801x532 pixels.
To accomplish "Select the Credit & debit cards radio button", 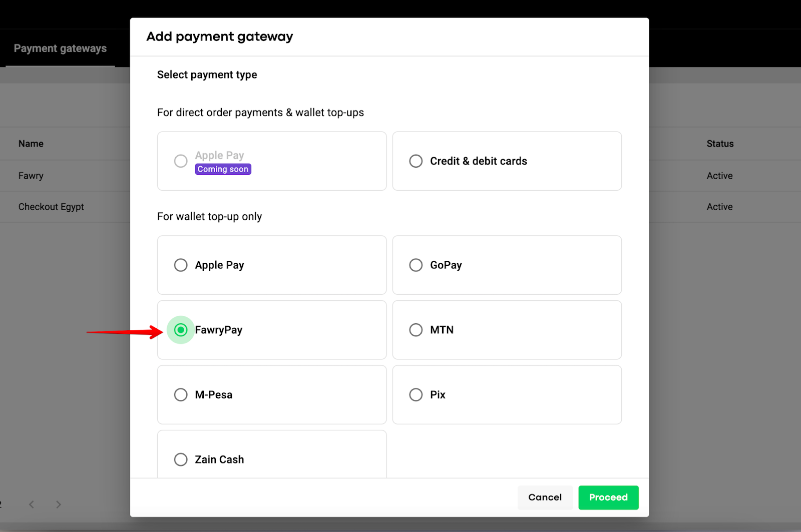I will coord(416,161).
